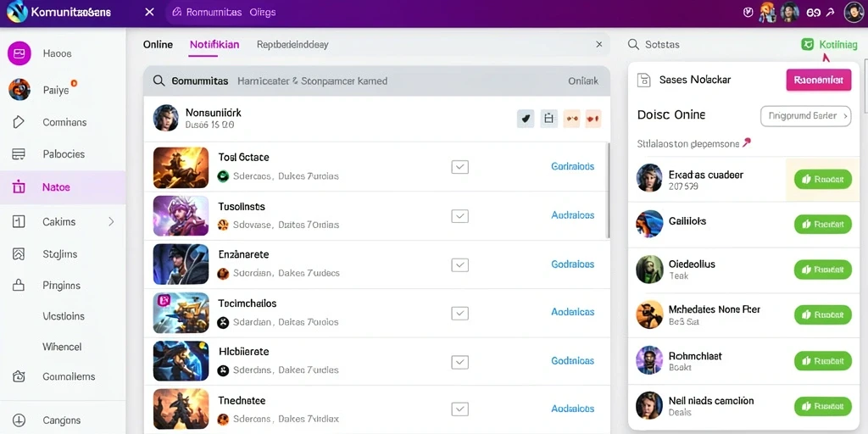This screenshot has width=868, height=434.
Task: Switch to the Reptbarleindday tab
Action: (292, 44)
